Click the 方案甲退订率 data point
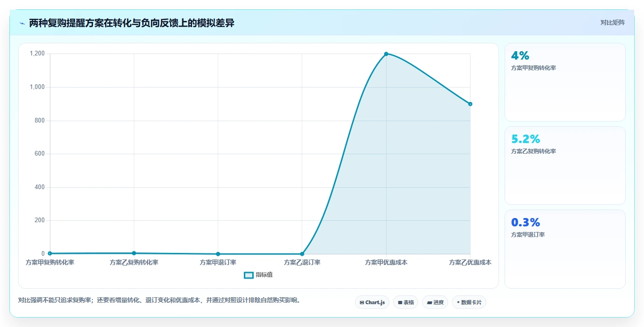This screenshot has height=327, width=644. coord(218,254)
